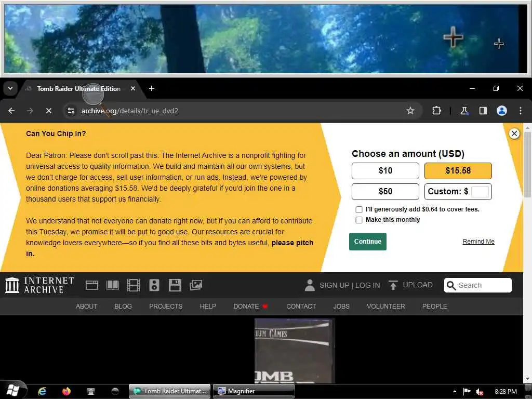The image size is (532, 399).
Task: Open the Internet Archive web icon
Action: point(91,285)
